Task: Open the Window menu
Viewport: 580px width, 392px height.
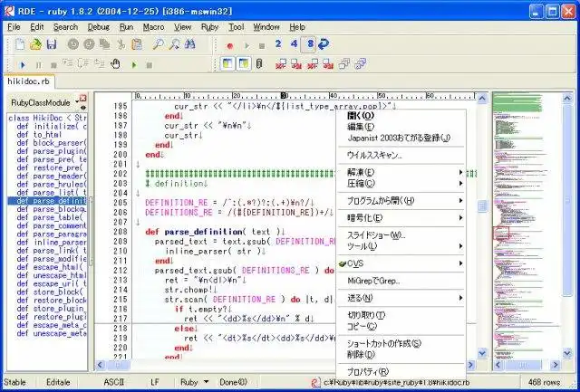Action: click(266, 27)
